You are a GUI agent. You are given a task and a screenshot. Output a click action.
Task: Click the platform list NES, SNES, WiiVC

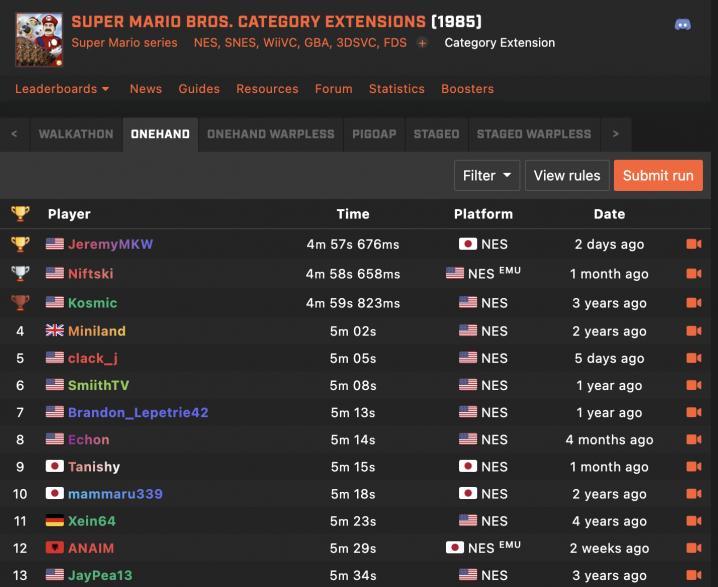pos(300,43)
